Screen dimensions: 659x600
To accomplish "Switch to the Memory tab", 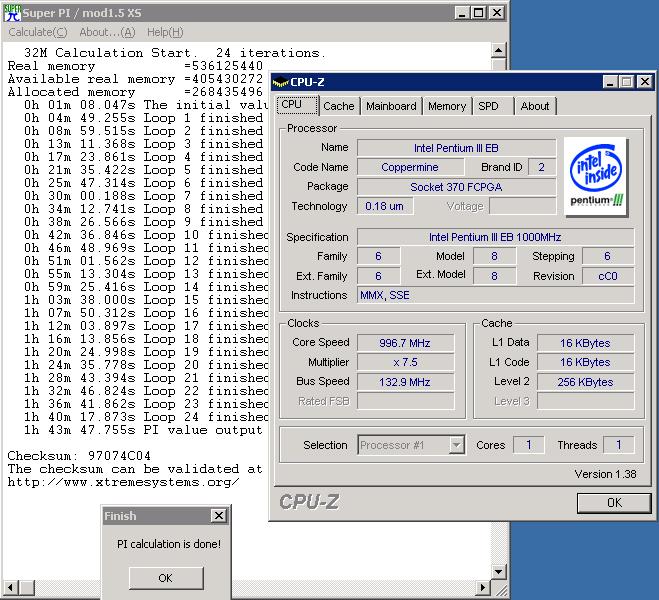I will tap(447, 106).
